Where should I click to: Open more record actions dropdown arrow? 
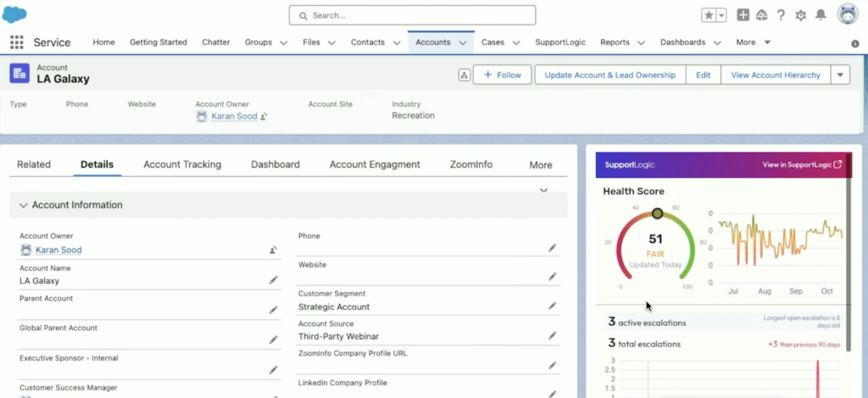(x=840, y=75)
